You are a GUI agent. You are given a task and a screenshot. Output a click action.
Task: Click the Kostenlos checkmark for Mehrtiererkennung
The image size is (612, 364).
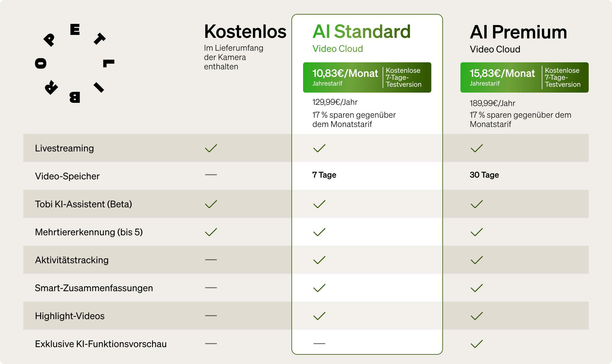[211, 232]
